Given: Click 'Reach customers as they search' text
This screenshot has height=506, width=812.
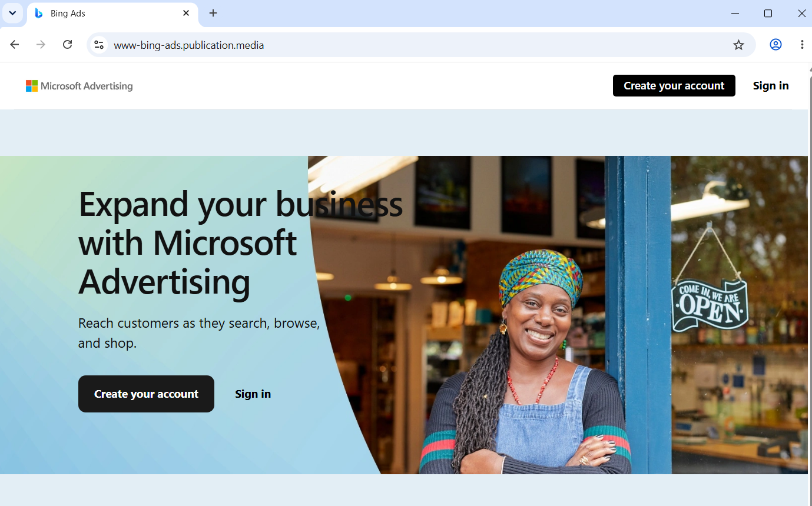Looking at the screenshot, I should [199, 333].
